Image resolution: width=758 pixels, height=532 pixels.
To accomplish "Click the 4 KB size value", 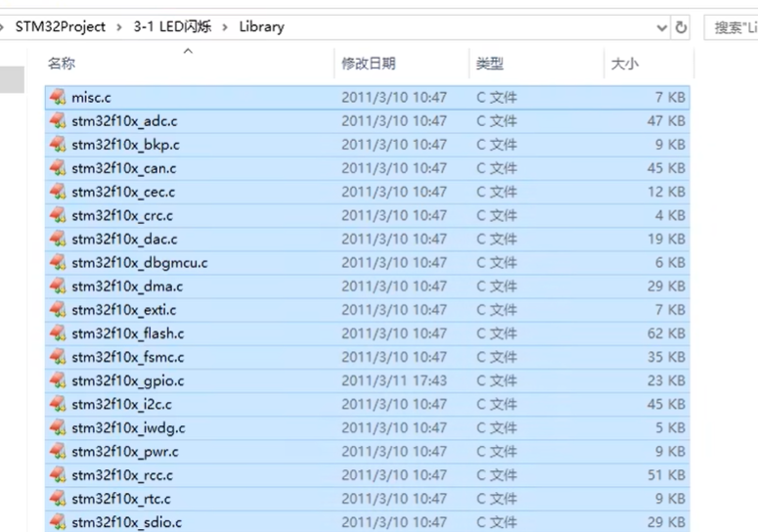I will tap(670, 215).
